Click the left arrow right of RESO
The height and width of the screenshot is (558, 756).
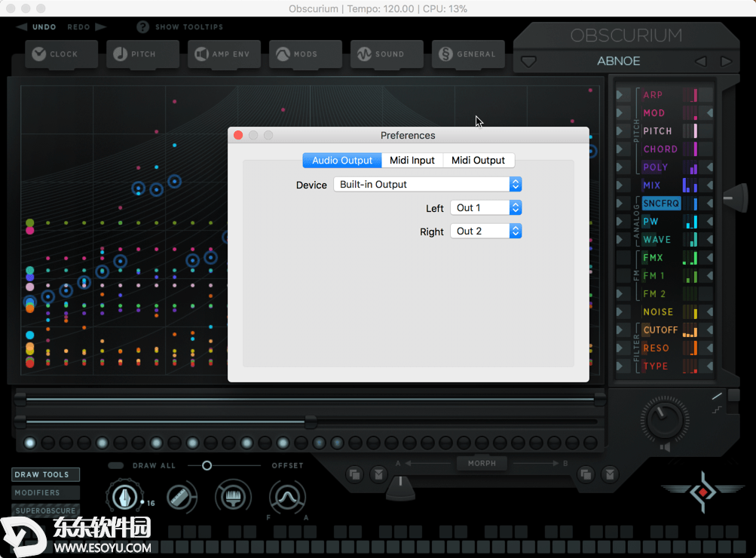click(x=709, y=348)
